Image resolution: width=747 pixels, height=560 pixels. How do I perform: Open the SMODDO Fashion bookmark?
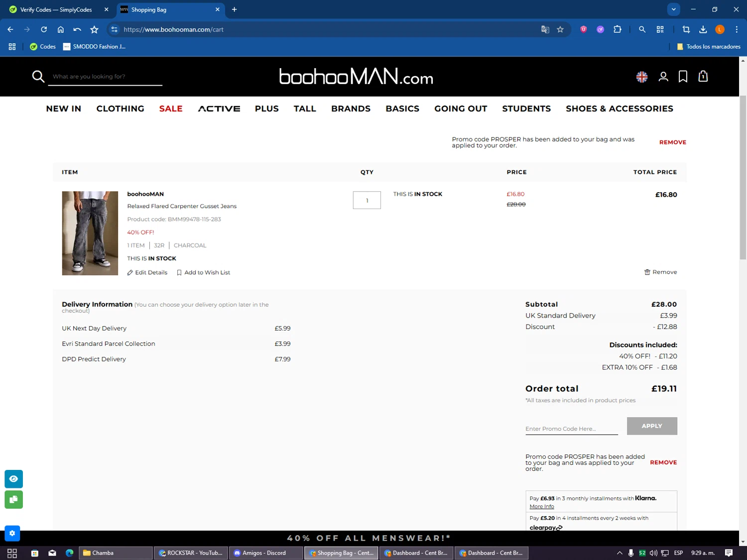95,46
